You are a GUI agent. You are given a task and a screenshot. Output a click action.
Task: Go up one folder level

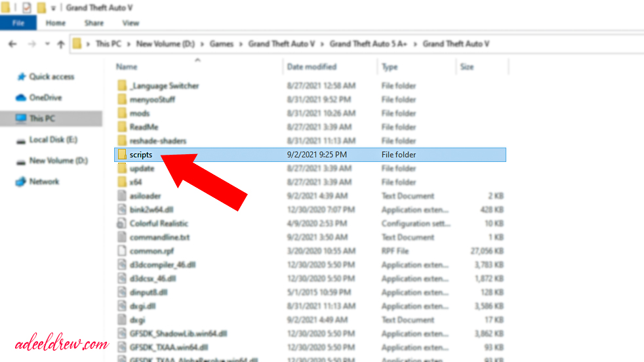61,44
